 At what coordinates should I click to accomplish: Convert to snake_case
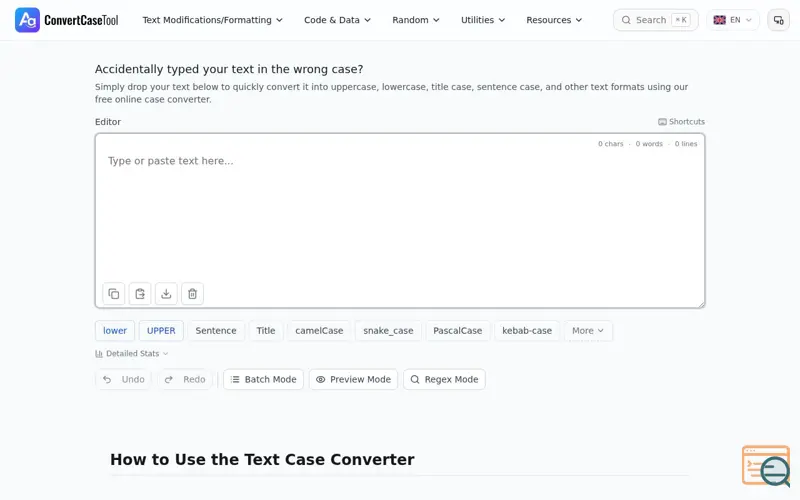point(388,331)
